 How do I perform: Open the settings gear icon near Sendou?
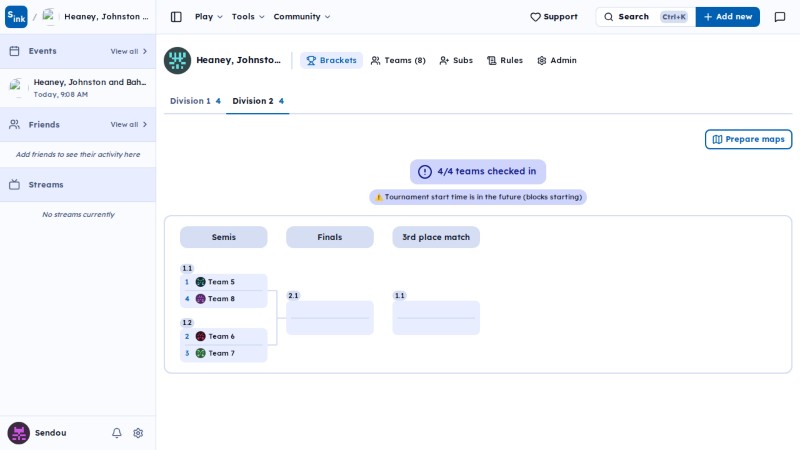tap(138, 433)
